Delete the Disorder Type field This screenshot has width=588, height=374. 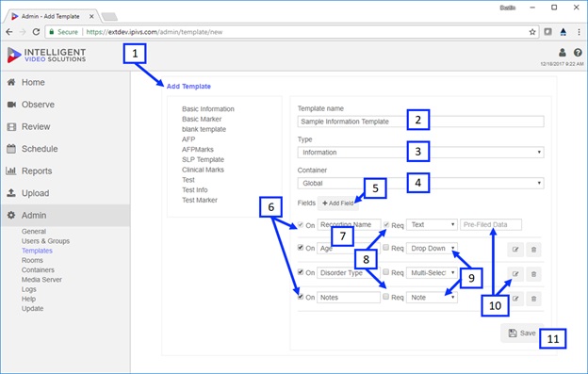pos(533,274)
